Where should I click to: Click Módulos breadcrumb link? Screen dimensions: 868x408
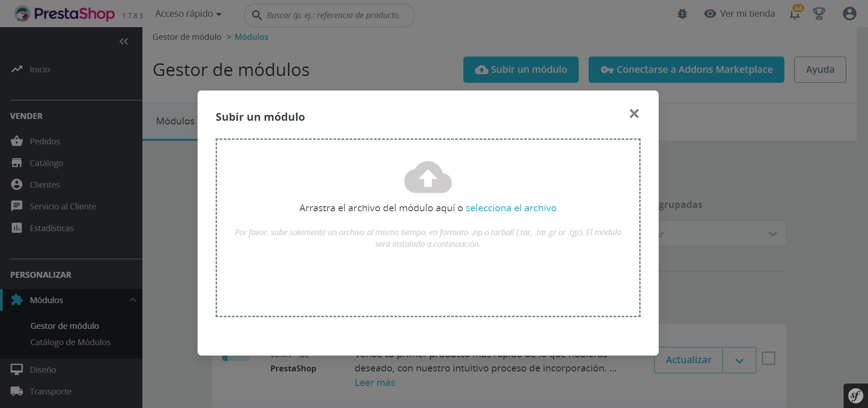(251, 37)
